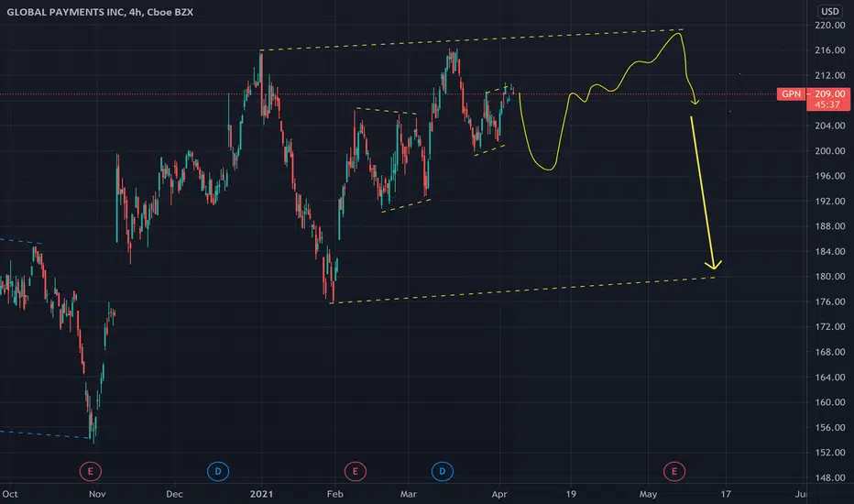Click the 220.00 price axis label
Image resolution: width=854 pixels, height=504 pixels.
point(829,25)
